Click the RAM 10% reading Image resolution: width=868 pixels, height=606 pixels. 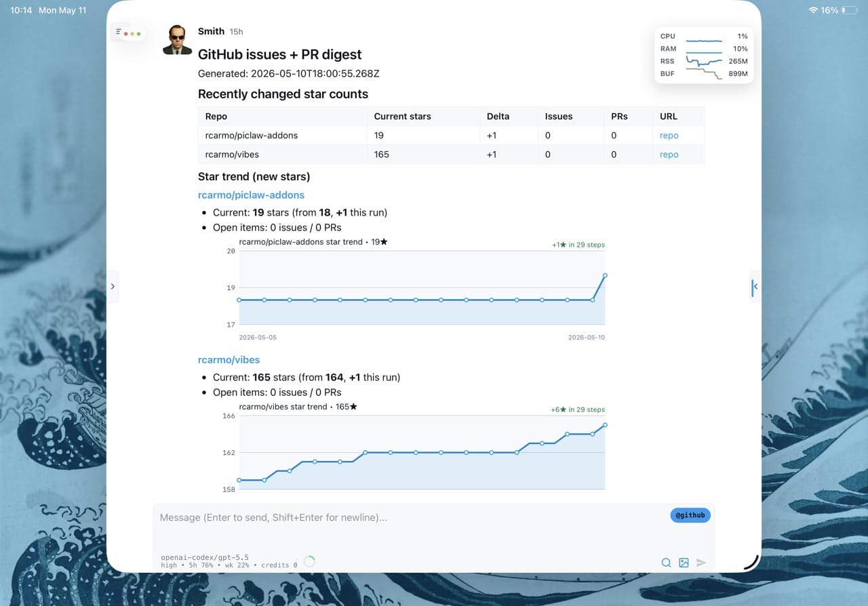click(740, 49)
